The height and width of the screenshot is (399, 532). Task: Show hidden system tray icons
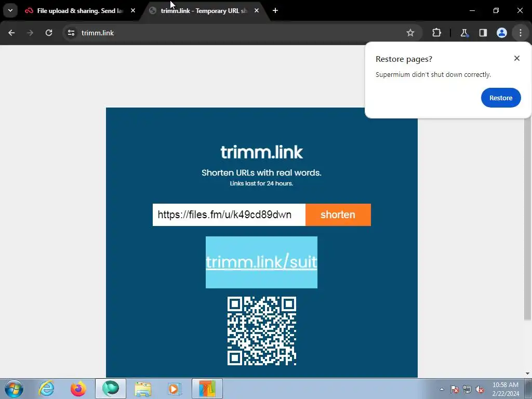click(442, 389)
